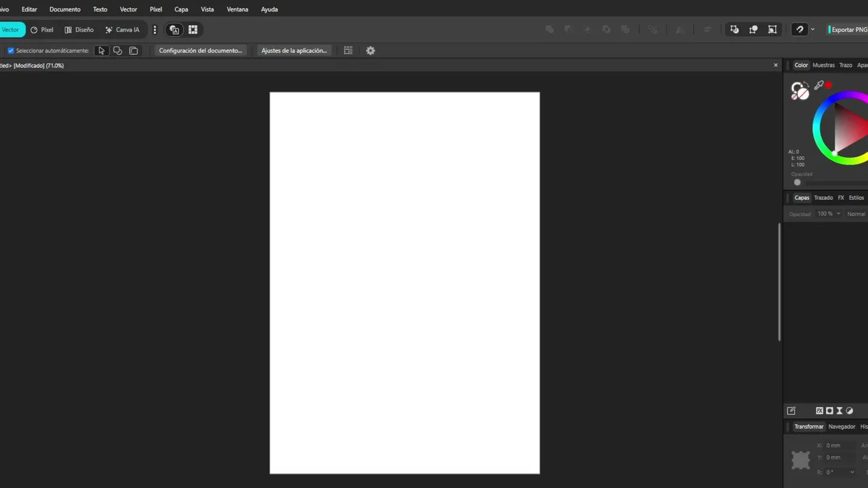Click the insert-on-top circle toolbar icon
Image resolution: width=868 pixels, height=488 pixels.
point(753,30)
